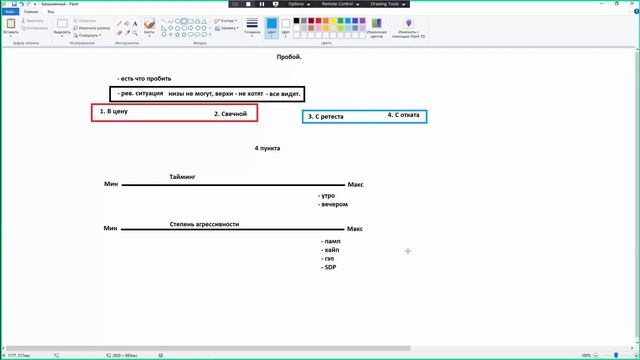Viewport: 640px width, 360px height.
Task: Click Resize (Изменить размер) button
Action: pos(92,28)
